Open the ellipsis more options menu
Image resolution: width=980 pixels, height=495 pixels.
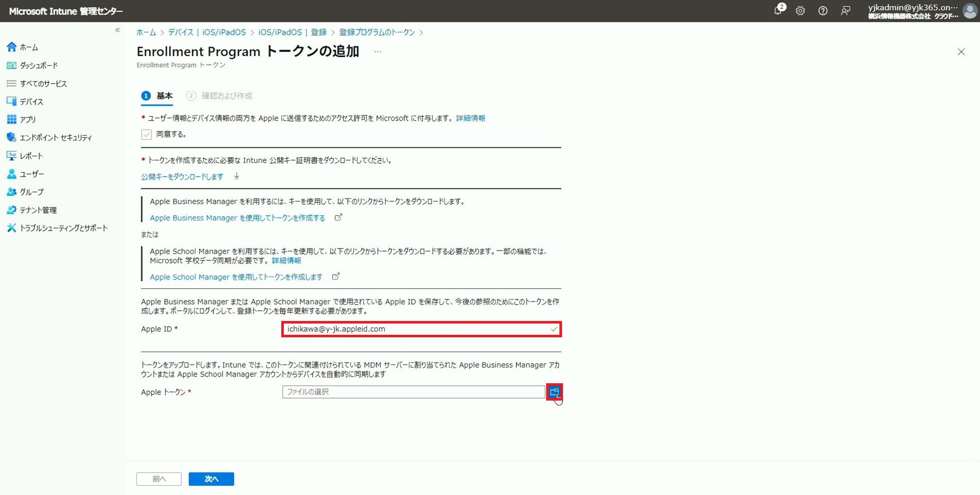point(378,52)
